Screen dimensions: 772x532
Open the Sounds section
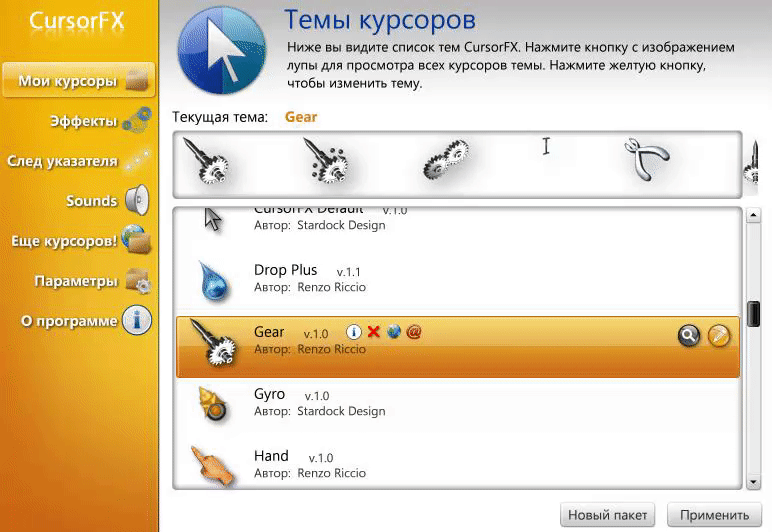(107, 200)
